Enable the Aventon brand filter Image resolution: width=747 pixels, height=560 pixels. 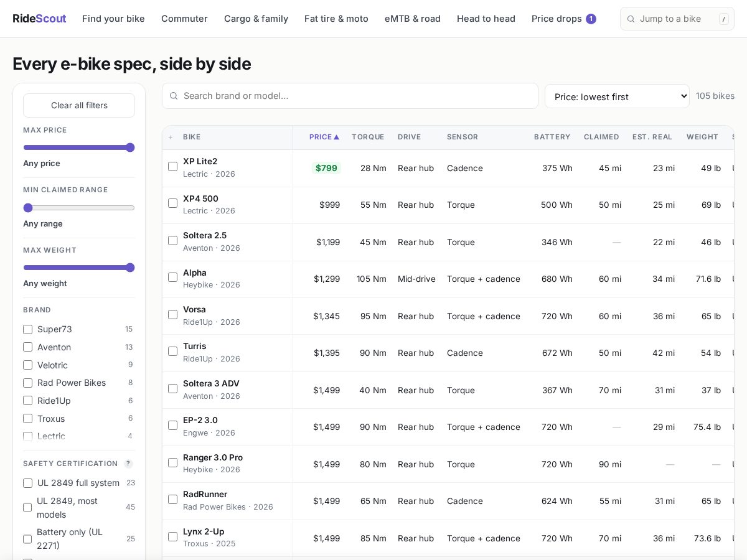point(27,347)
